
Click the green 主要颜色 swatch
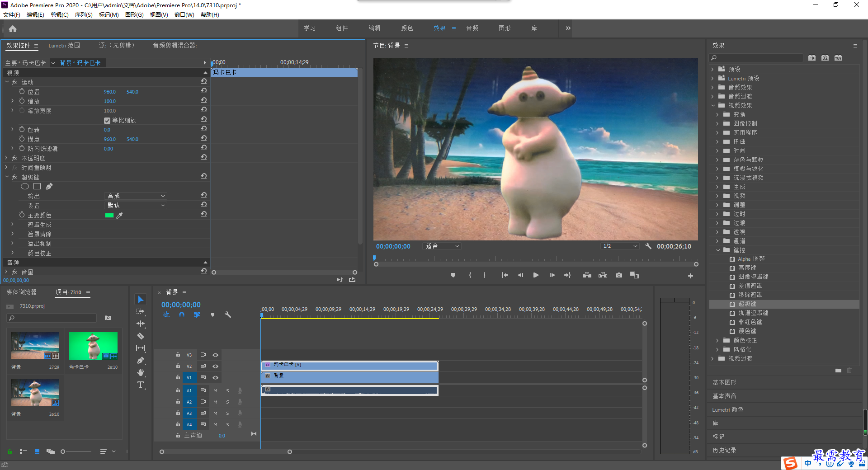[109, 216]
